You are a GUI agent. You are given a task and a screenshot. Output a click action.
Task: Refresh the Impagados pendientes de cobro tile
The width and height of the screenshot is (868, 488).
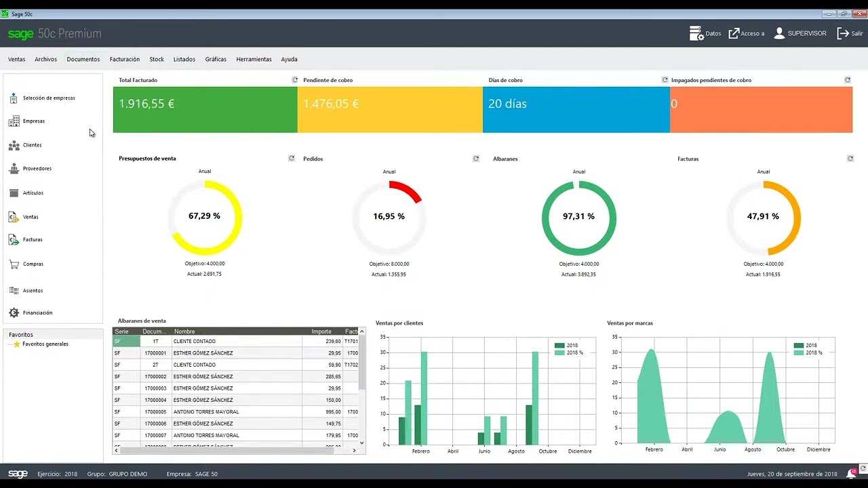[848, 80]
